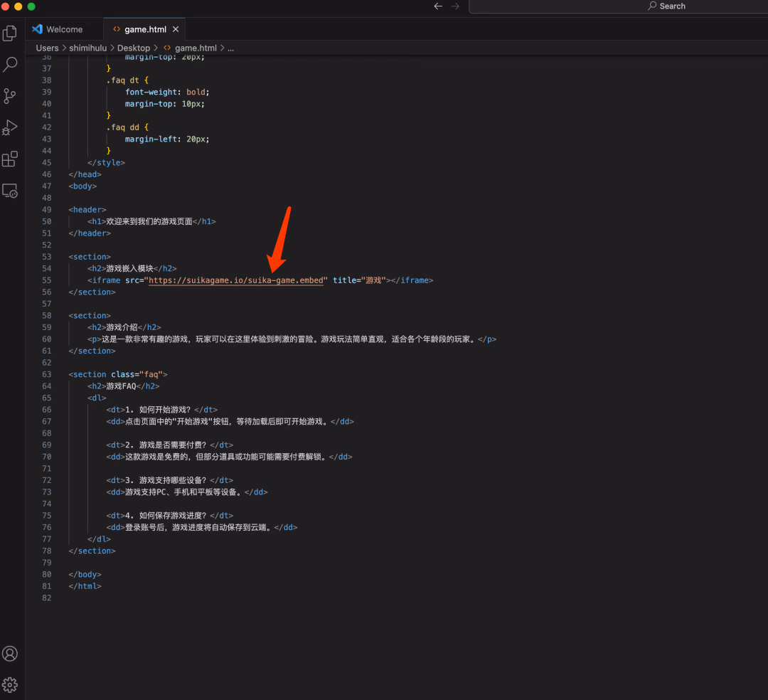Click the closing </html> tag

pos(85,586)
